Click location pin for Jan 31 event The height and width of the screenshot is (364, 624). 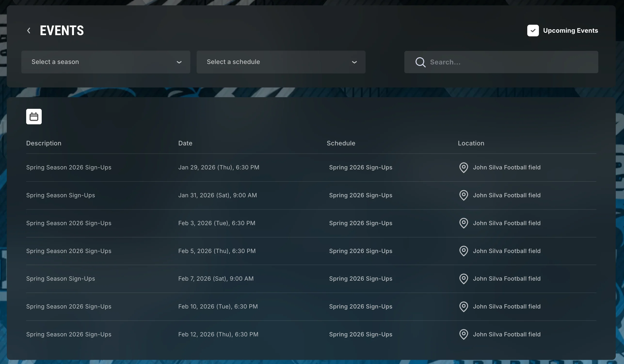click(463, 195)
